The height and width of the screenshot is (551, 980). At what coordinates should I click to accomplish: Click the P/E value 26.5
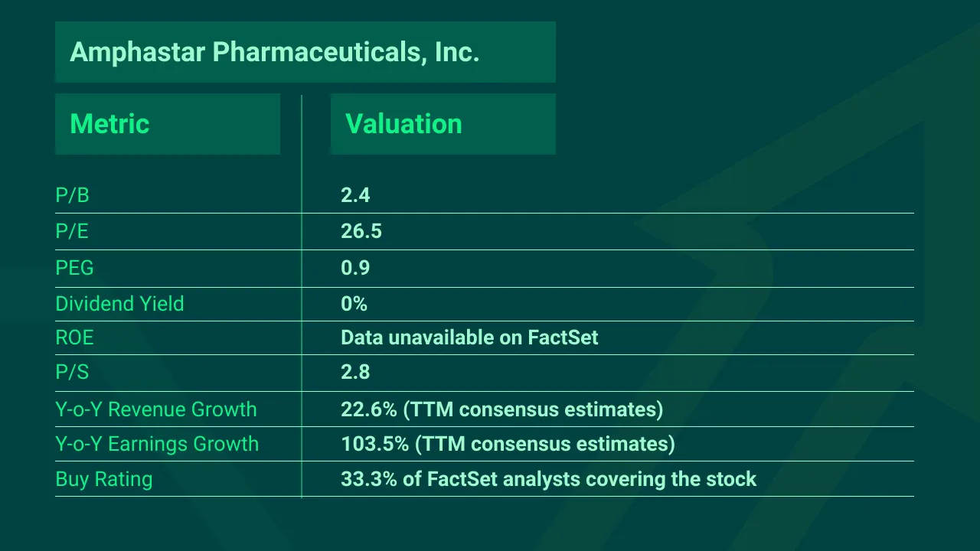[361, 231]
